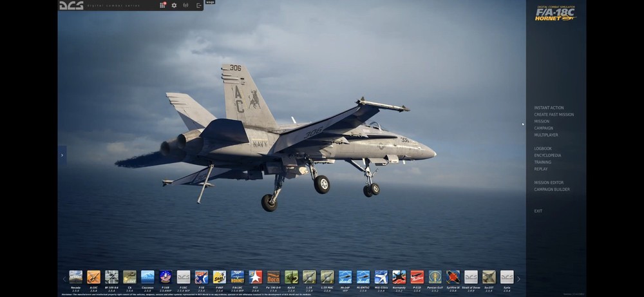Click the logout exit icon in top bar

(x=199, y=5)
